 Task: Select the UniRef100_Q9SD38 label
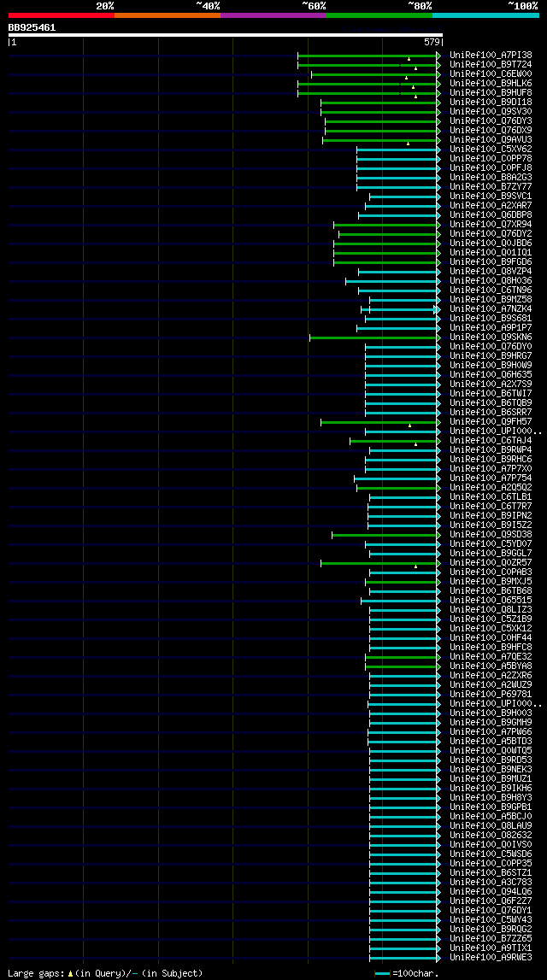pos(491,535)
